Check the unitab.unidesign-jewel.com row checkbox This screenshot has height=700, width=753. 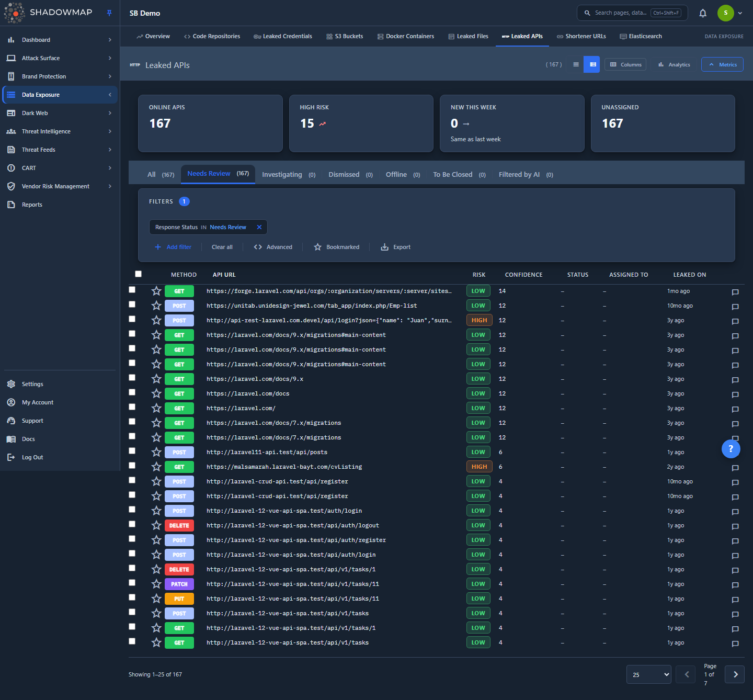click(132, 304)
